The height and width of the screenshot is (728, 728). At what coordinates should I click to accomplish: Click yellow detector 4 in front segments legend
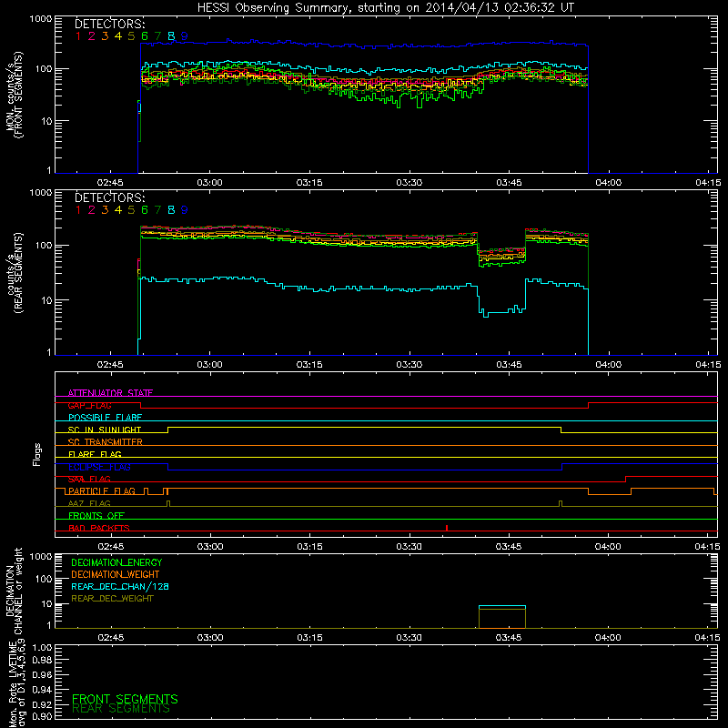click(x=118, y=36)
